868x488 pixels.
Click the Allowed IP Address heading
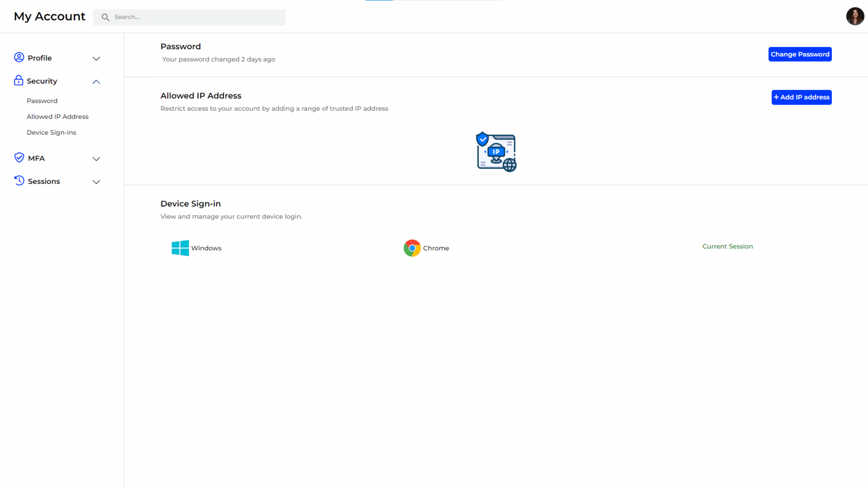[x=201, y=96]
